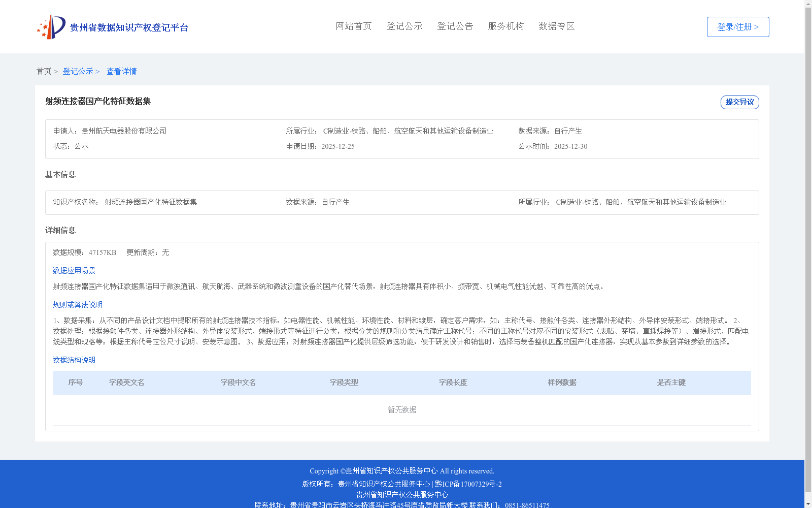Click the scrollbar up arrow

pyautogui.click(x=808, y=4)
